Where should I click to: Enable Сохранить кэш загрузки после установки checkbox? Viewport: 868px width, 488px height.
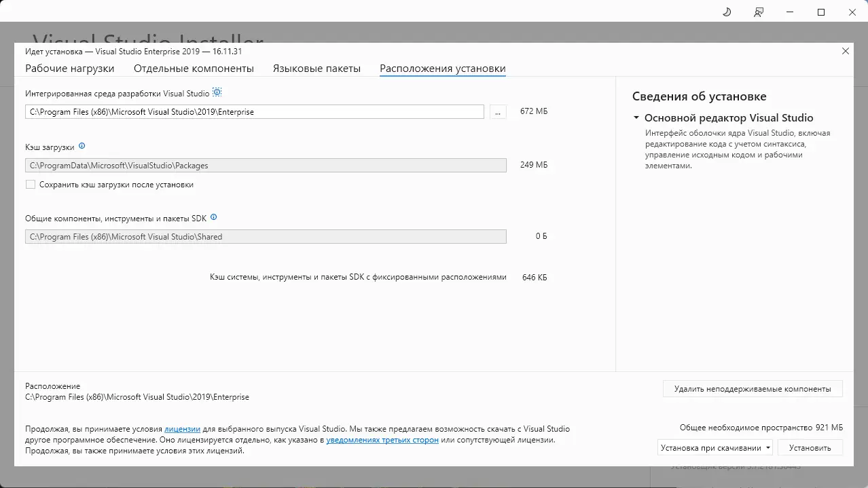coord(31,185)
